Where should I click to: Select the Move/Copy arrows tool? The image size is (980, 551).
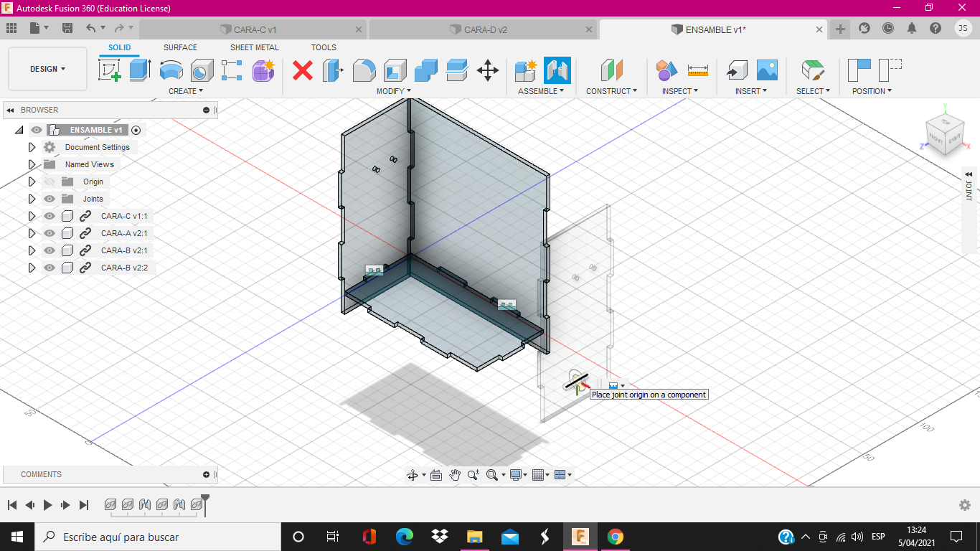point(488,70)
